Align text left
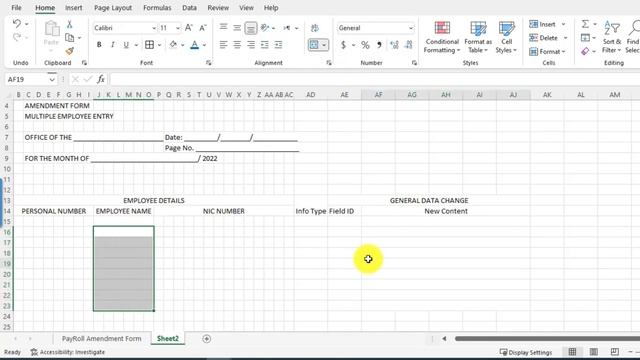 click(x=223, y=45)
